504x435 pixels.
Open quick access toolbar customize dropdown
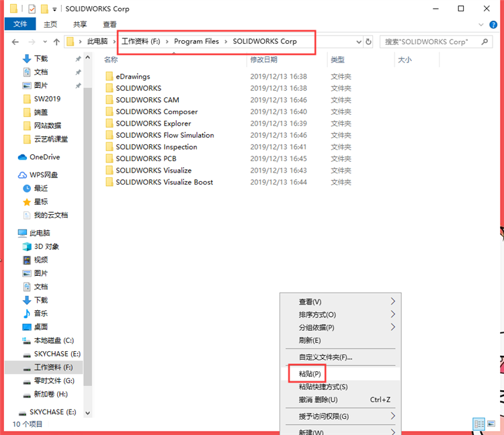(54, 9)
